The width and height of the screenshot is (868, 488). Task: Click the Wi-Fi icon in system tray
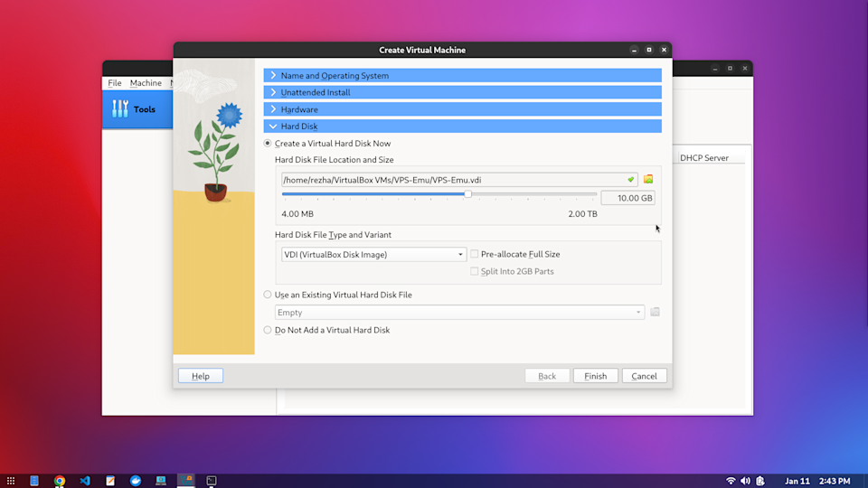(x=731, y=481)
